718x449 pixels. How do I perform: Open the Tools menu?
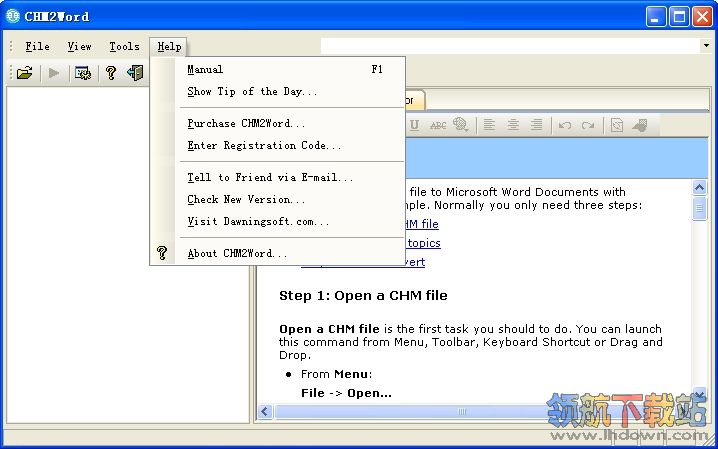[124, 46]
